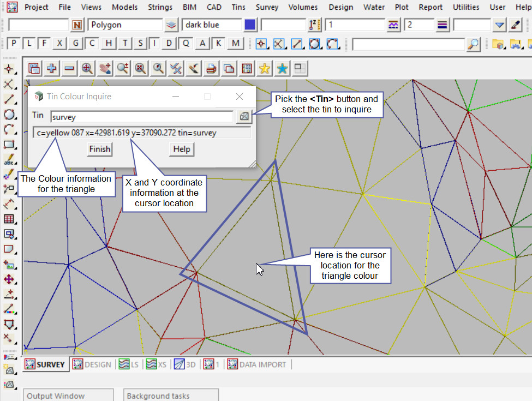This screenshot has width=532, height=401.
Task: Click the Help button in Tin Colour Inquire
Action: (x=182, y=149)
